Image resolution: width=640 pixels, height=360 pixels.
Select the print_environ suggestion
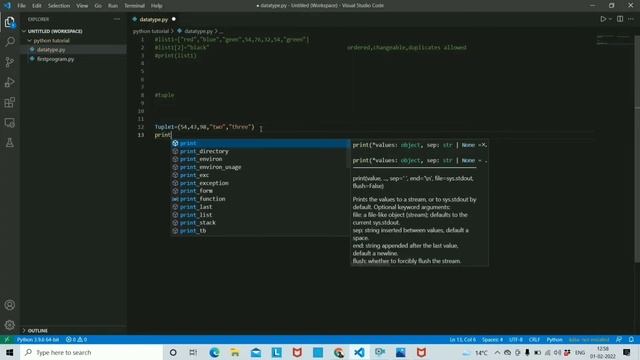[260, 159]
